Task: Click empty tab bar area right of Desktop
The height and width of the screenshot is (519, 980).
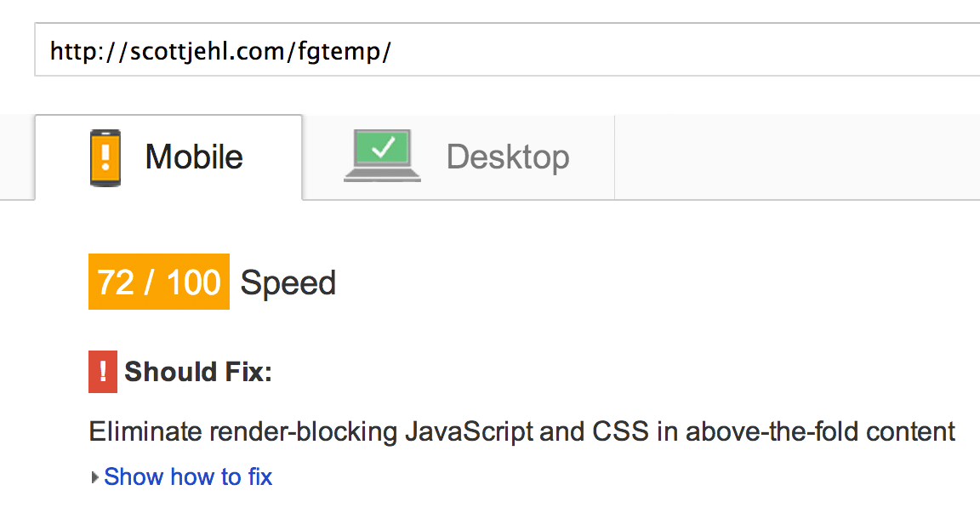Action: click(797, 157)
